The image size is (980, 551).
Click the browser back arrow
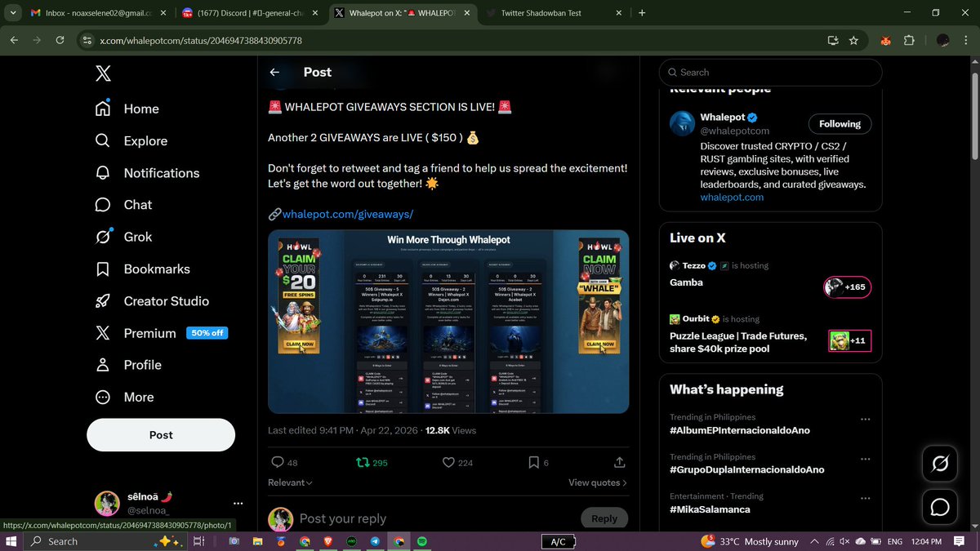[x=14, y=40]
